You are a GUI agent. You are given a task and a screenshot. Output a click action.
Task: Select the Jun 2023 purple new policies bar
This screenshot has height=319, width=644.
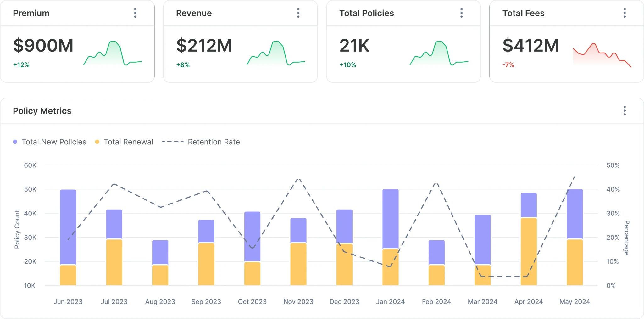point(68,227)
